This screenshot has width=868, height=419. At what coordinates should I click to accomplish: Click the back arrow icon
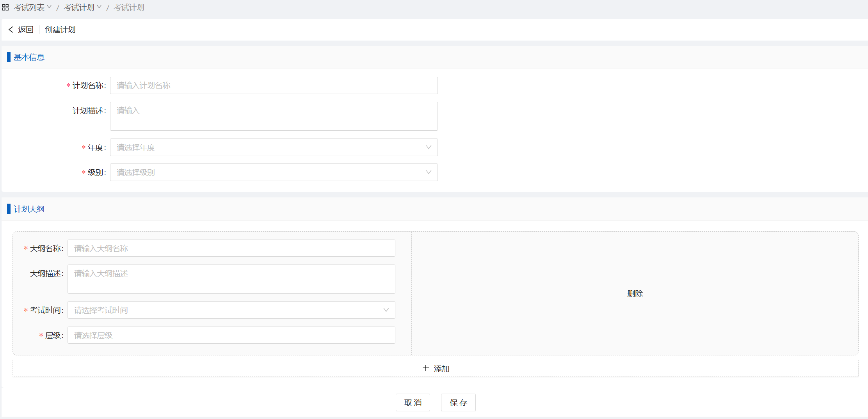[11, 30]
